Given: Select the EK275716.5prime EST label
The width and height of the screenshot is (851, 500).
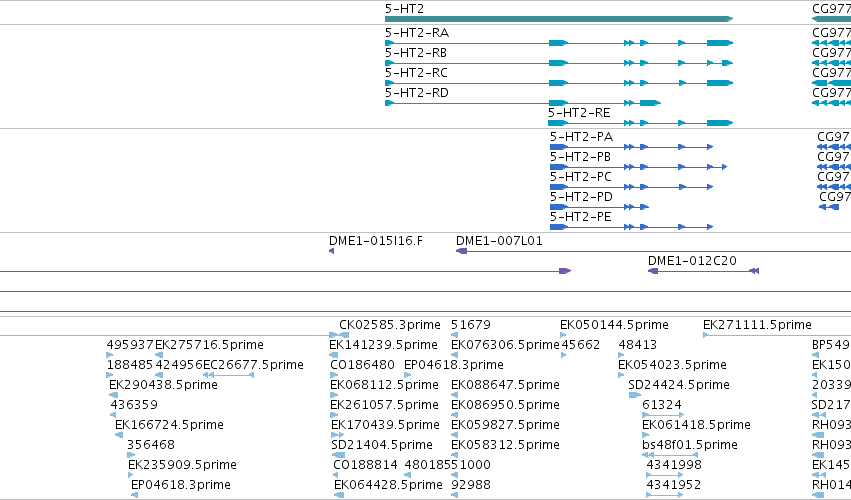Looking at the screenshot, I should (209, 345).
